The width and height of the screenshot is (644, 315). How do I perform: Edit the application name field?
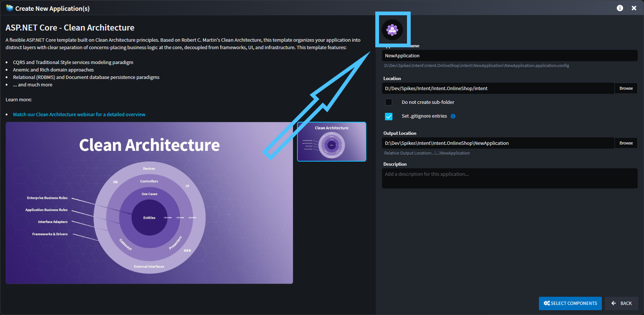point(509,55)
